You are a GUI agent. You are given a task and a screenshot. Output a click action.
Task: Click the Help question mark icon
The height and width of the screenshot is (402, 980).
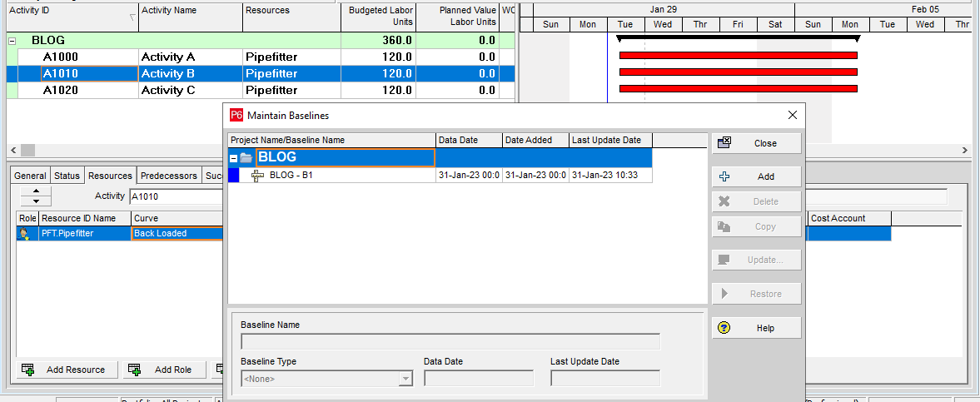724,328
